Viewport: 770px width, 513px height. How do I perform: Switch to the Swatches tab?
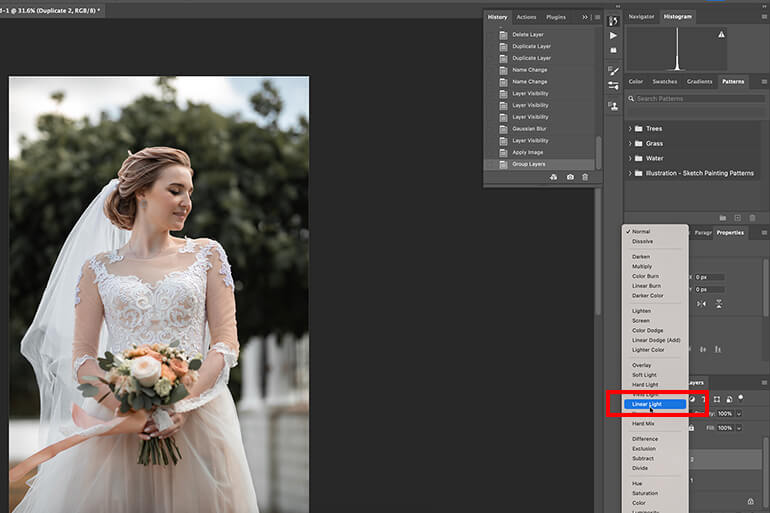664,81
